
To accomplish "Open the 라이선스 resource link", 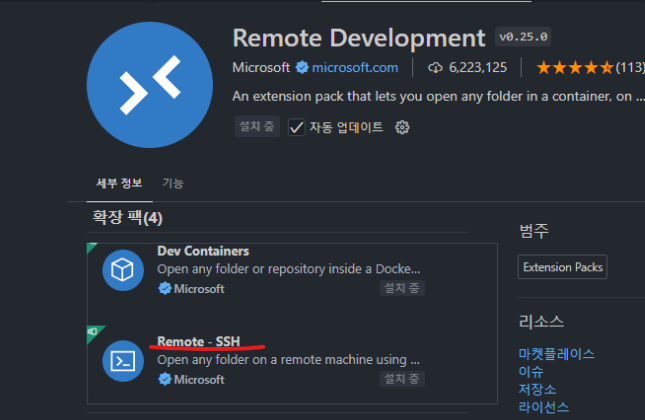I will click(x=543, y=407).
